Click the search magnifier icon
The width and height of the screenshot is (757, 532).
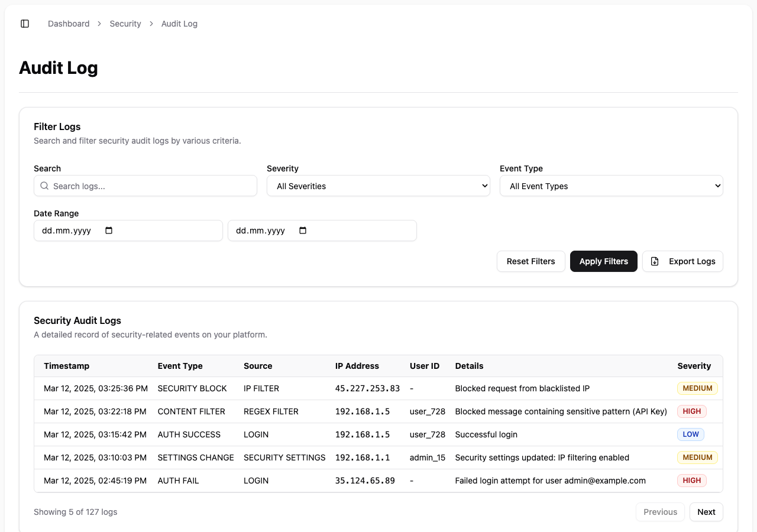click(44, 186)
